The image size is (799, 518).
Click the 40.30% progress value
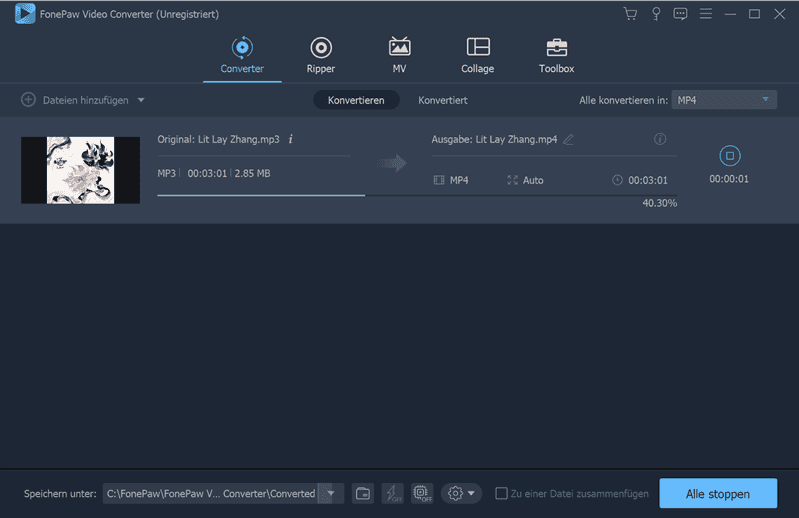[x=659, y=203]
